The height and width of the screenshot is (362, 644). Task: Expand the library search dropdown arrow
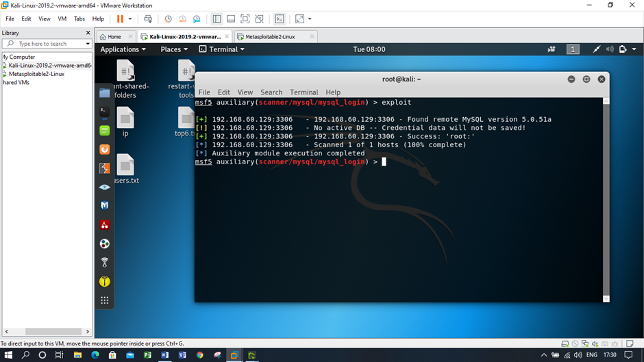click(88, 44)
